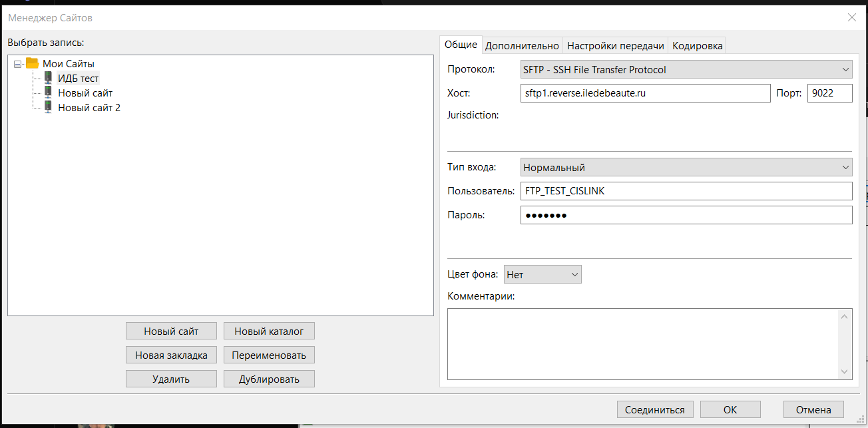Click the Дублировать button
The height and width of the screenshot is (428, 868).
(269, 379)
